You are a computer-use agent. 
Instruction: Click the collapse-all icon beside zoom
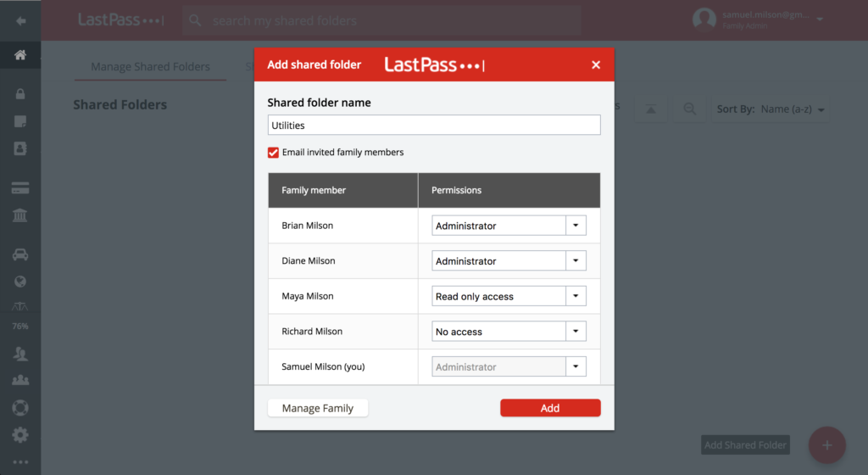(651, 109)
